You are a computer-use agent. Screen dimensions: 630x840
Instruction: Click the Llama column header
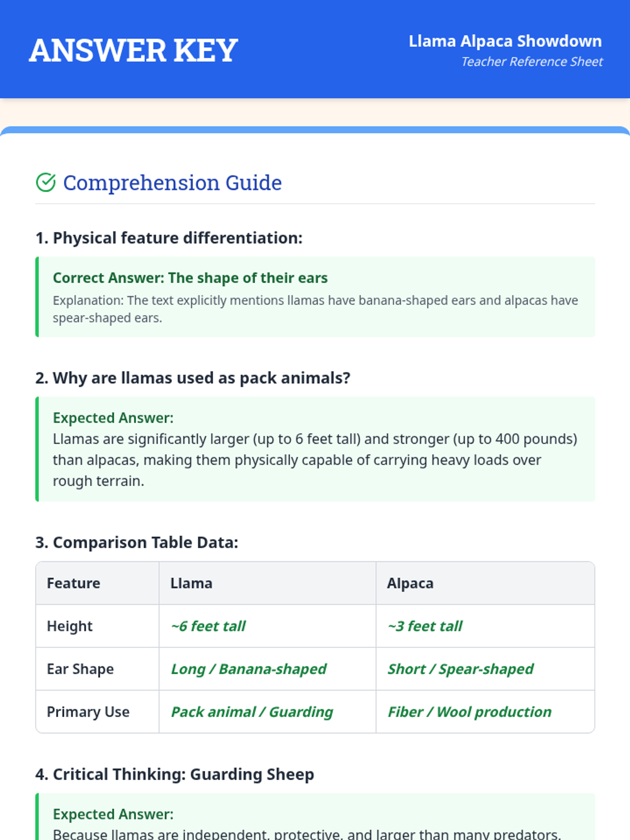click(191, 583)
